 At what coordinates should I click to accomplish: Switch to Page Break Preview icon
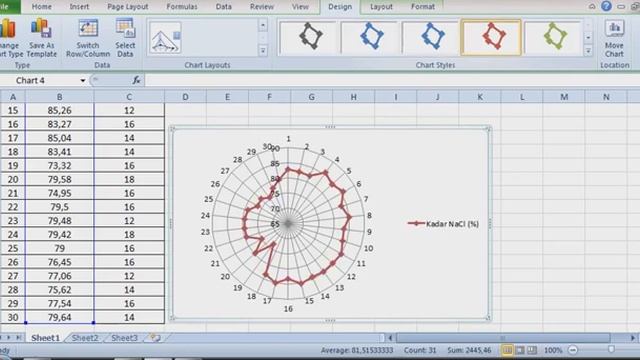click(x=532, y=350)
